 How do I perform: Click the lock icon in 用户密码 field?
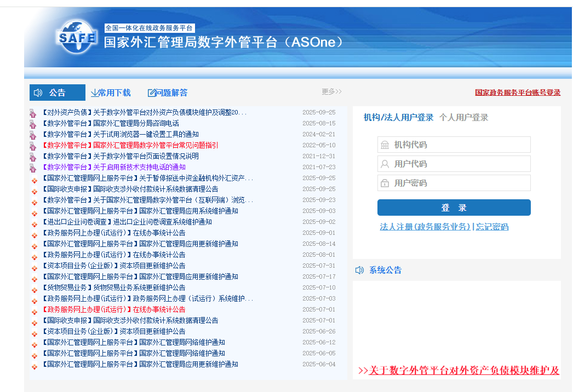(385, 183)
